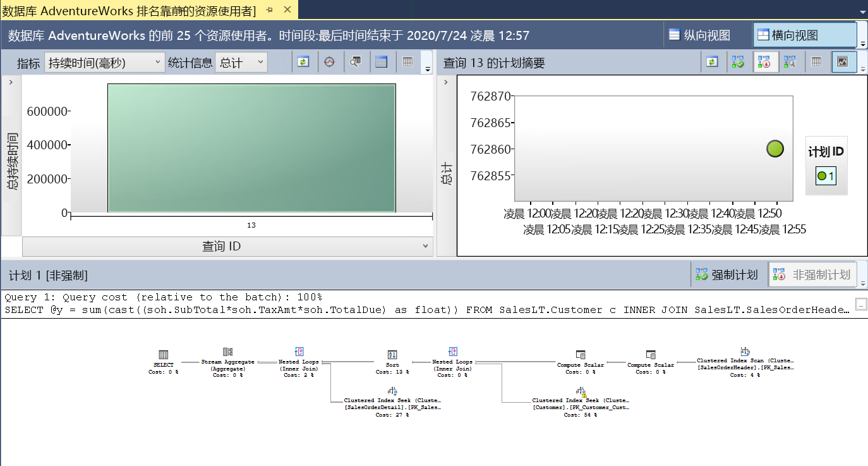The image size is (868, 466).
Task: Open the statistic dropdown showing 总计
Action: click(x=241, y=63)
